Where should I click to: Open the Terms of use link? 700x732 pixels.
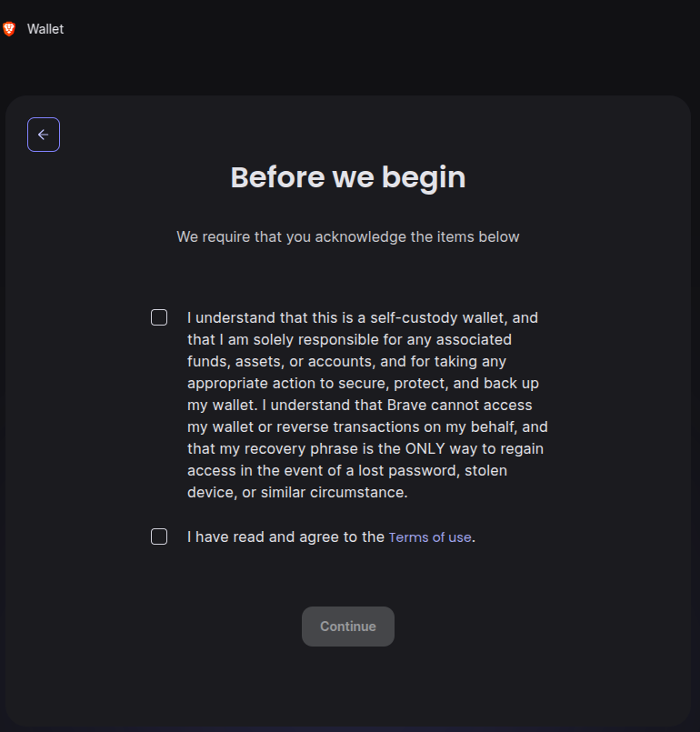tap(430, 537)
